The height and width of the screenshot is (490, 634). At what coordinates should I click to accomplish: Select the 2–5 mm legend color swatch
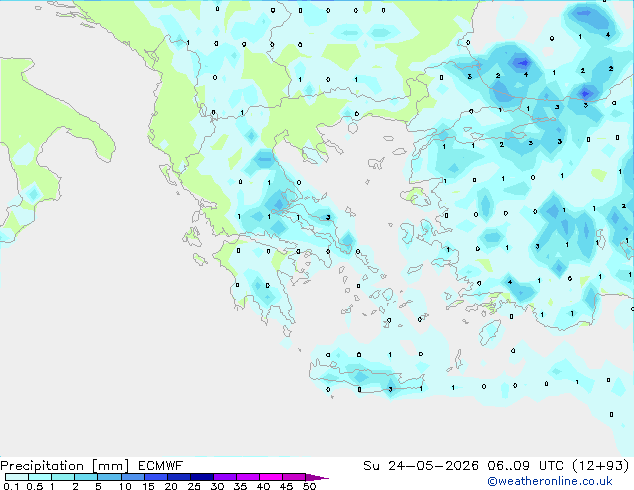[86, 477]
